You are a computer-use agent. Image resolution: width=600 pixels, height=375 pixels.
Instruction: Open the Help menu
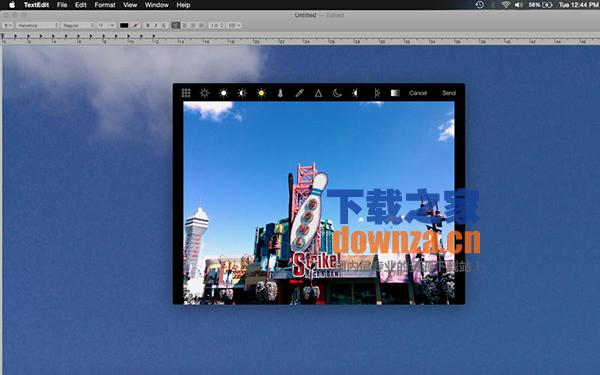tap(183, 5)
